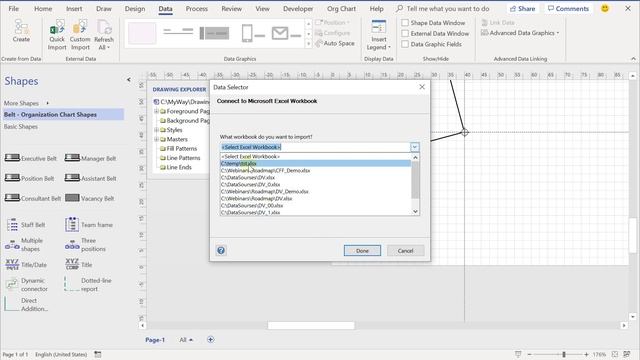Screen dimensions: 640x360
Task: Click the Auto Space command
Action: pos(335,43)
